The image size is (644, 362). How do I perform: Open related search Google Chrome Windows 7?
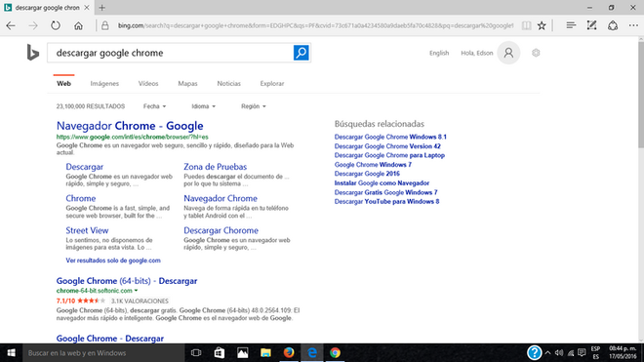click(373, 165)
